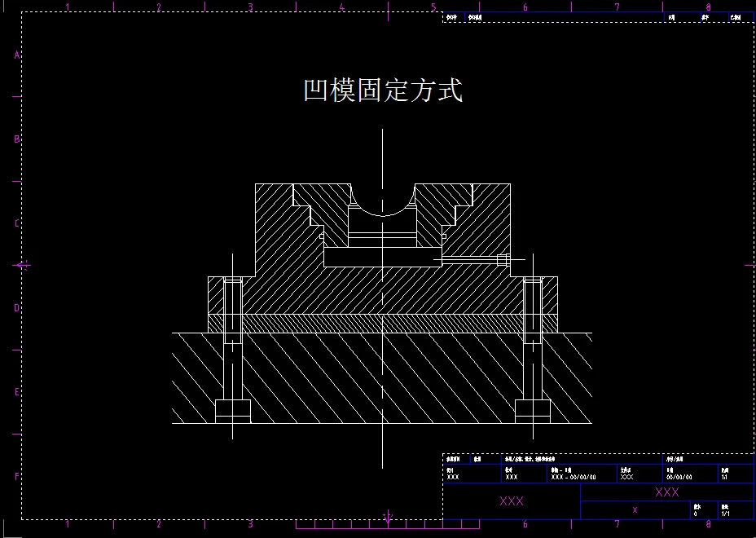The image size is (756, 538).
Task: Click grid reference number 5 on the top border
Action: [x=434, y=7]
